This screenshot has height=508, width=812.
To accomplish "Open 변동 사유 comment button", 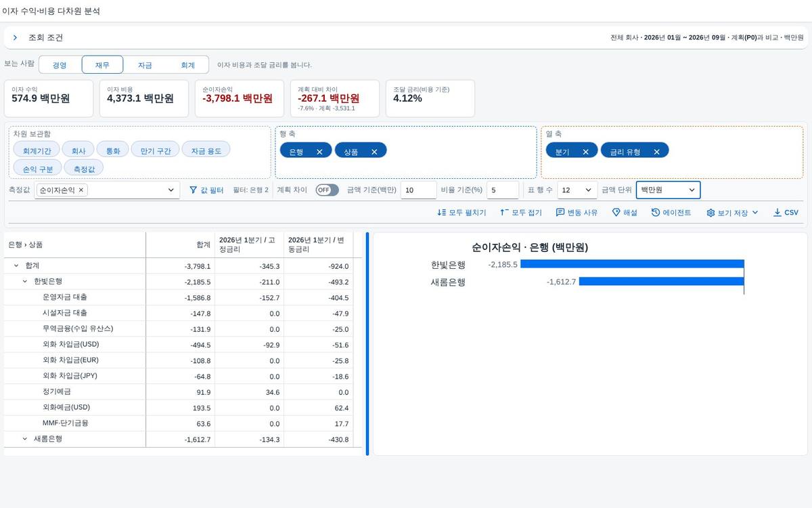I will tap(577, 213).
